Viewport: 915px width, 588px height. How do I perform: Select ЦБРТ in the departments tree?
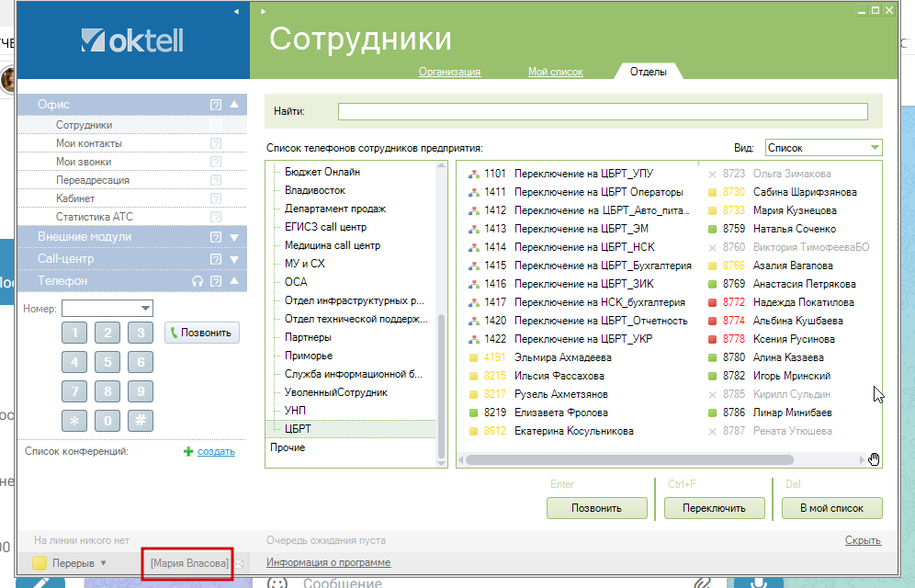pos(298,429)
